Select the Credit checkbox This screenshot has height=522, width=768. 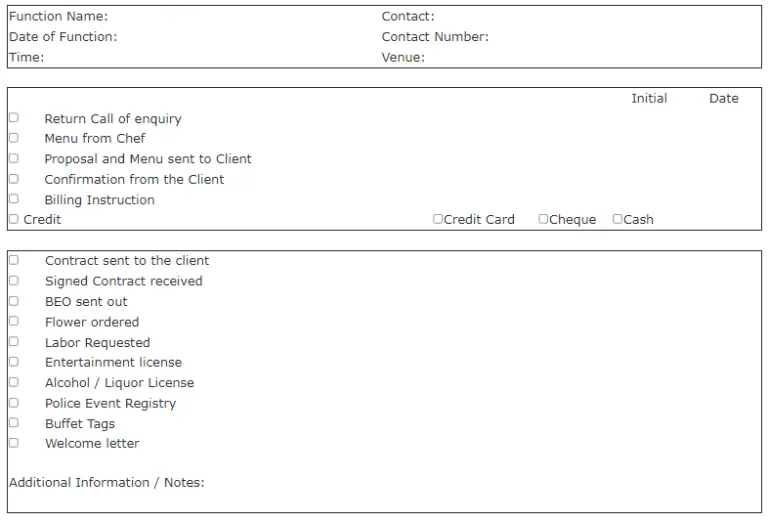click(x=14, y=219)
